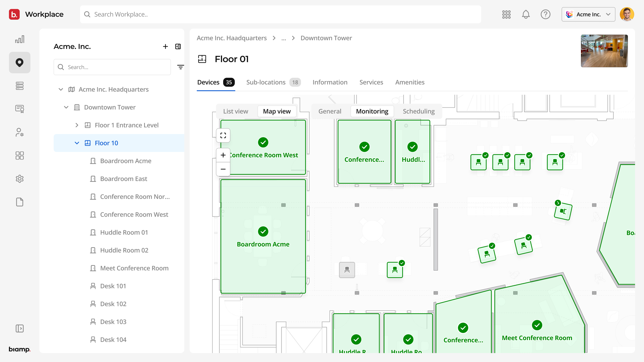The height and width of the screenshot is (362, 644).
Task: Open the dashboard grid sidebar icon
Action: 19,155
